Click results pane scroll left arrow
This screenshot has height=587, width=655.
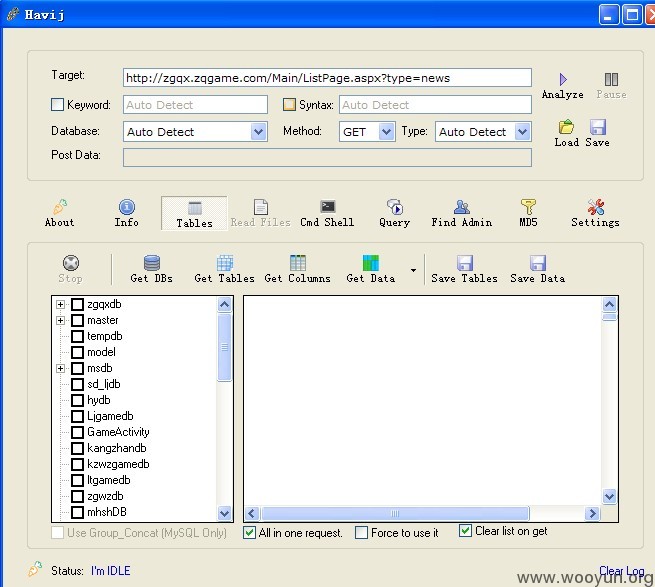[x=252, y=513]
